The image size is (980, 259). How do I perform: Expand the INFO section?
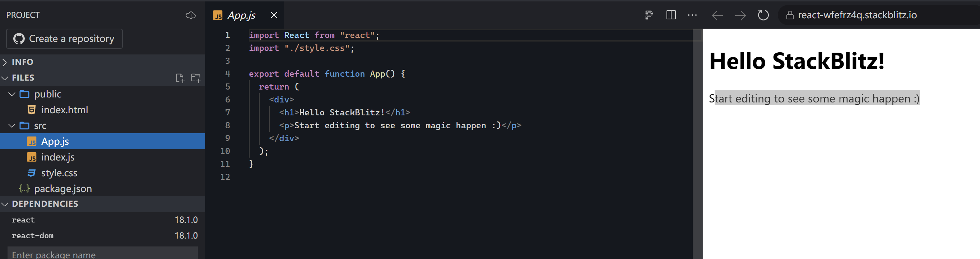click(x=23, y=62)
